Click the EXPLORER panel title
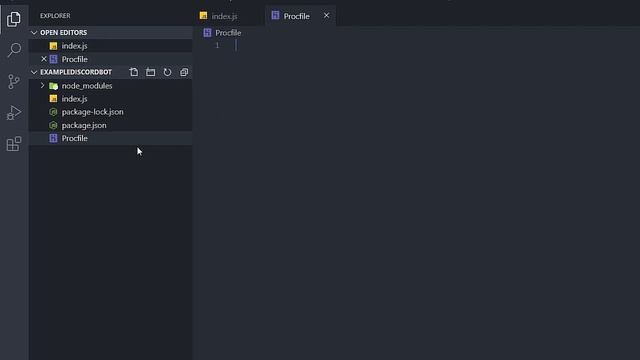This screenshot has width=640, height=360. [x=55, y=16]
